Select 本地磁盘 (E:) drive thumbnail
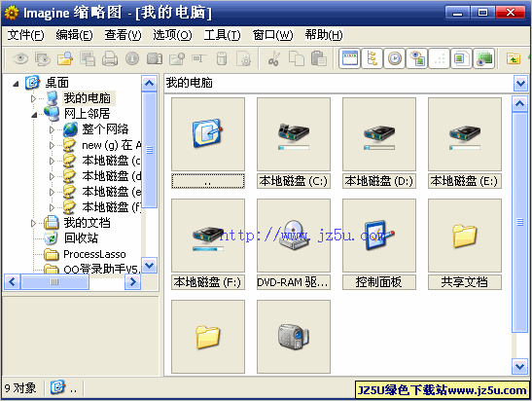532x401 pixels. point(465,134)
